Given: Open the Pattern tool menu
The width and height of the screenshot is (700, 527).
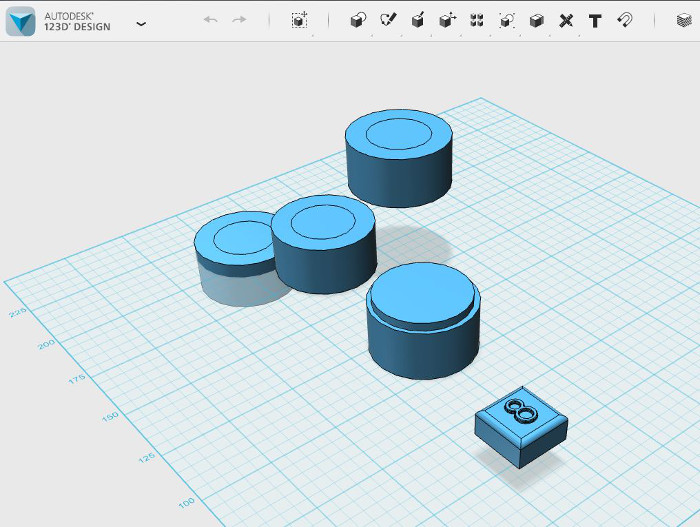Looking at the screenshot, I should [477, 21].
